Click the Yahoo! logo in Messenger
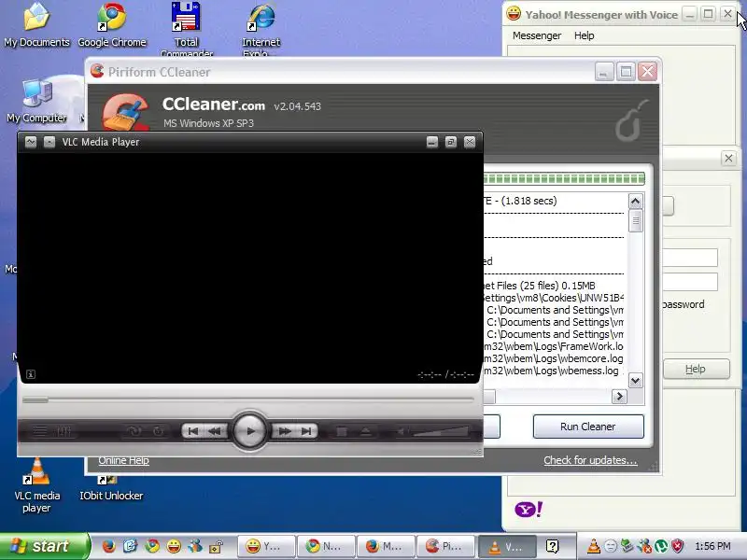 529,510
